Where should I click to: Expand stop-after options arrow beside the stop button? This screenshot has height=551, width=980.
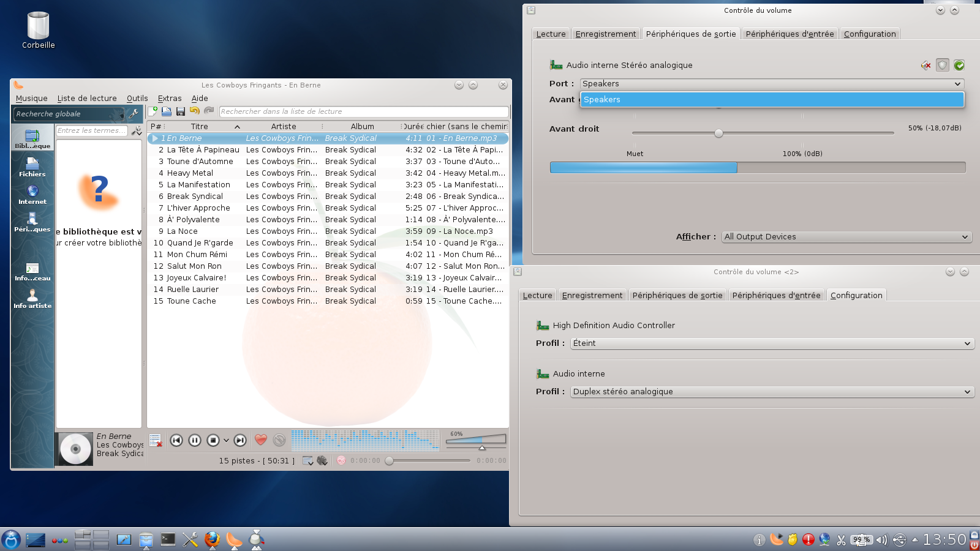click(x=226, y=440)
